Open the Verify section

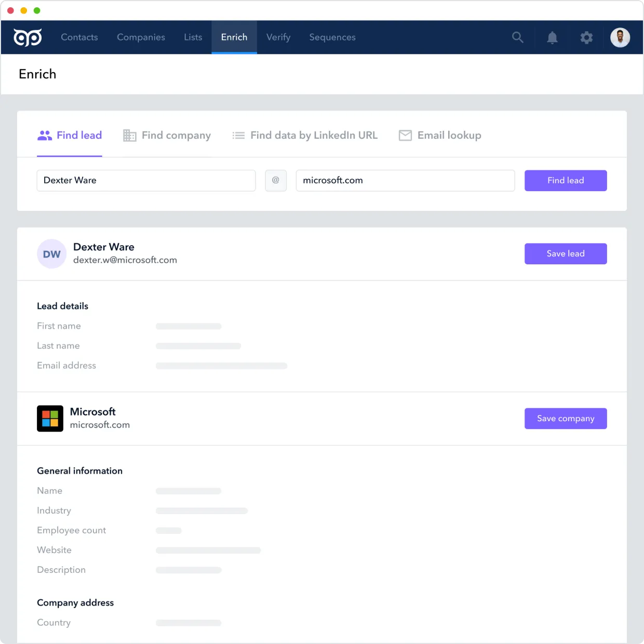[278, 37]
